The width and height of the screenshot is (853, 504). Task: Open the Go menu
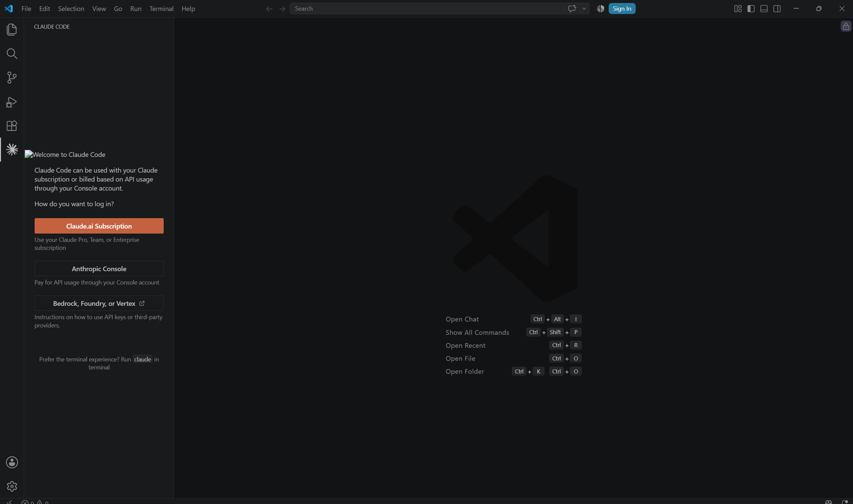(118, 8)
